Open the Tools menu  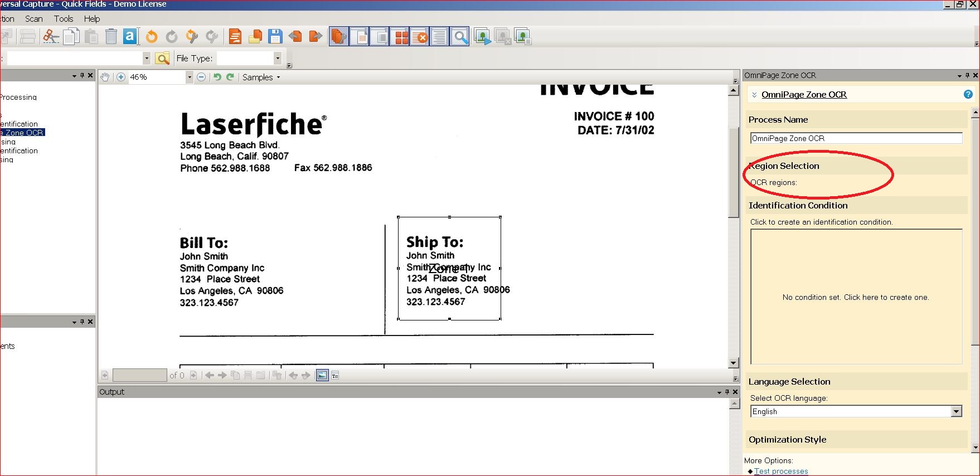64,19
